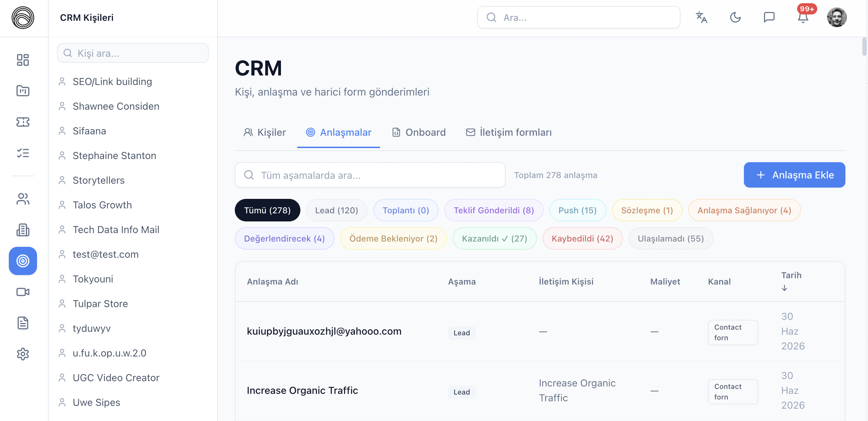Click the app logo icon
This screenshot has width=868, height=421.
23,17
